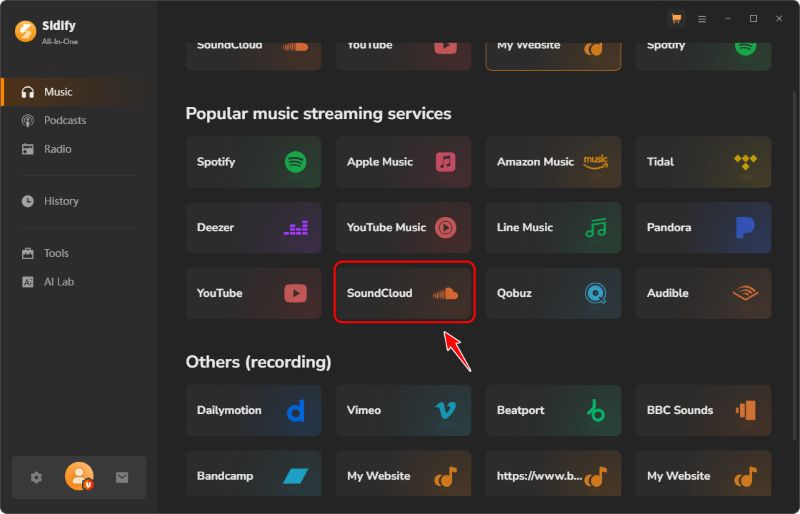800x514 pixels.
Task: Click the Podcasts microphone icon
Action: click(28, 120)
